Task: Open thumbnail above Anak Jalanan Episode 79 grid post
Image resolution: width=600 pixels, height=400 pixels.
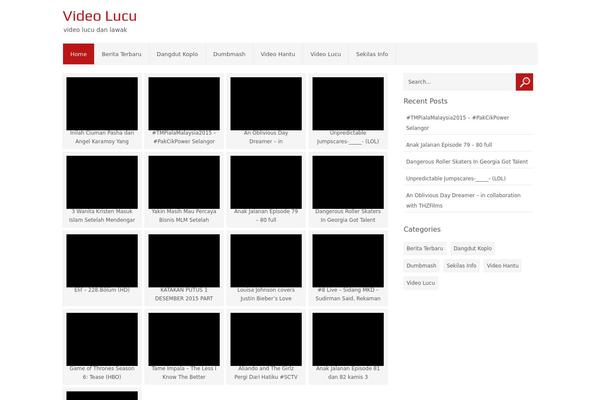Action: [x=266, y=182]
